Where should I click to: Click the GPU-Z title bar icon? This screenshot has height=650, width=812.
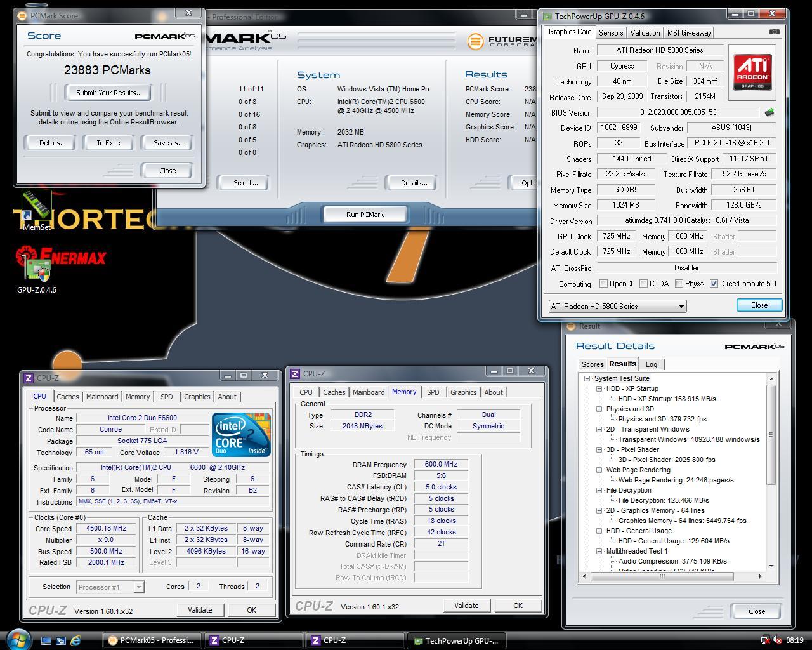click(547, 17)
